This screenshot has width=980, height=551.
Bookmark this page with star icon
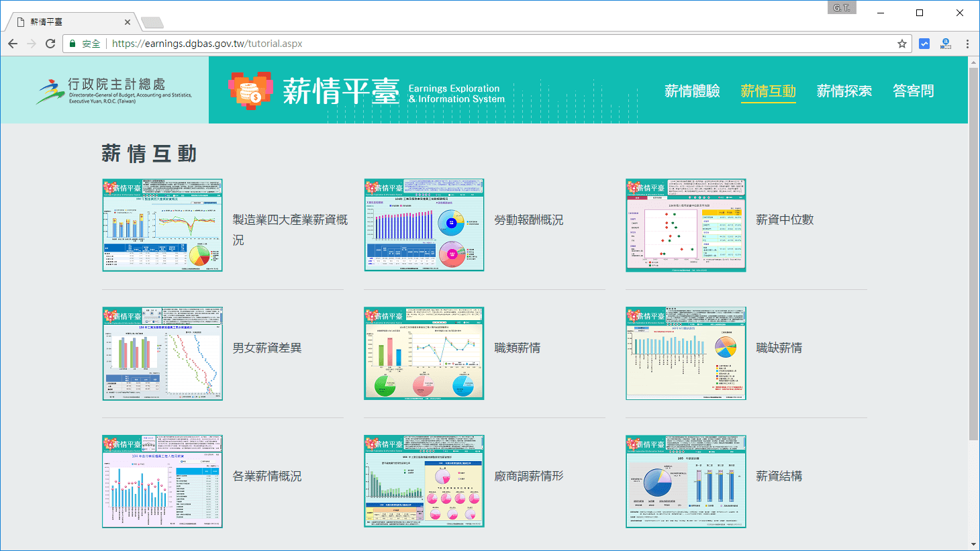coord(901,44)
